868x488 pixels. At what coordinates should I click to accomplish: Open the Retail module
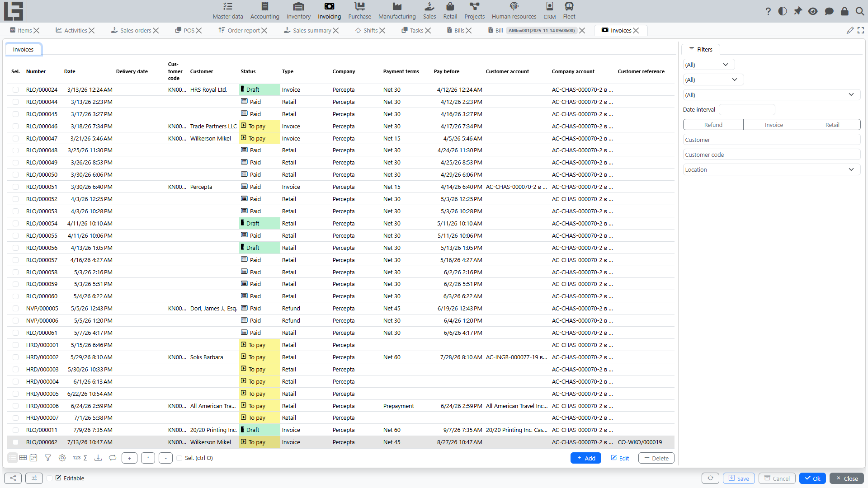[450, 11]
